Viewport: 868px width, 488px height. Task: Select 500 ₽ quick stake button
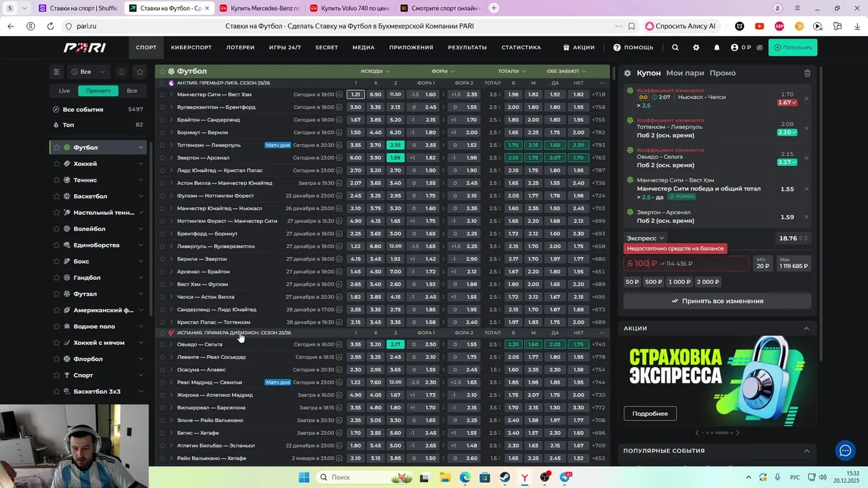coord(654,282)
